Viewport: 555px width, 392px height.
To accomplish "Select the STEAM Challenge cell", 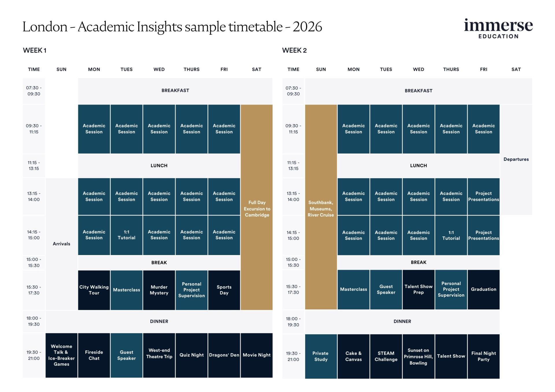I will coord(386,356).
